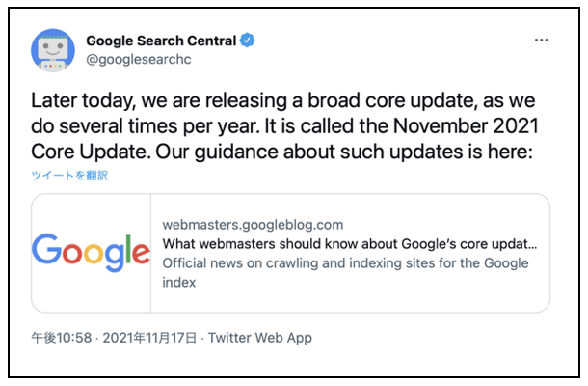Screen dimensions: 588x386
Task: Click the Twitter Web App source label
Action: point(261,338)
